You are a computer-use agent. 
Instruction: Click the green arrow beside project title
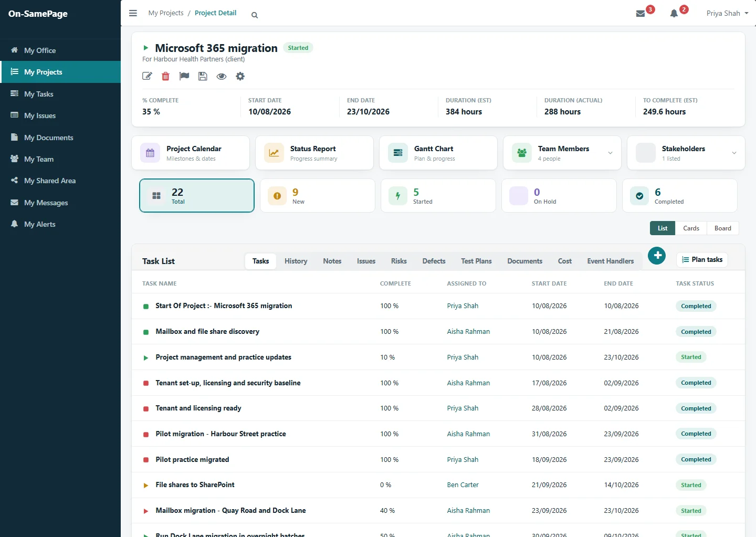[x=146, y=48]
